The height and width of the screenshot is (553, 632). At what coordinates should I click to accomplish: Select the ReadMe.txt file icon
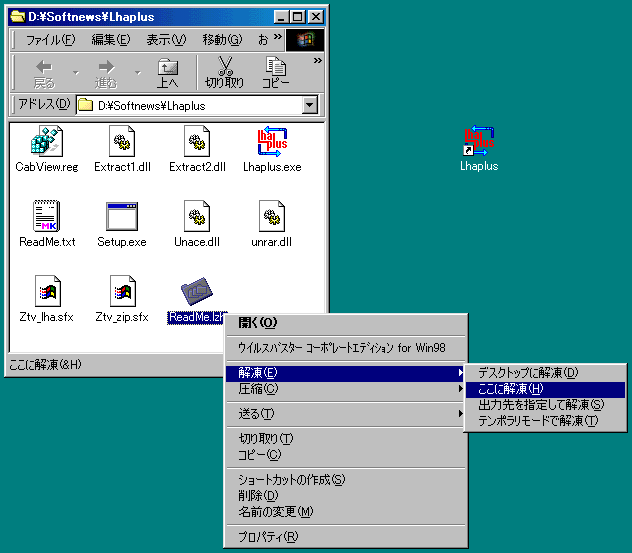[46, 217]
